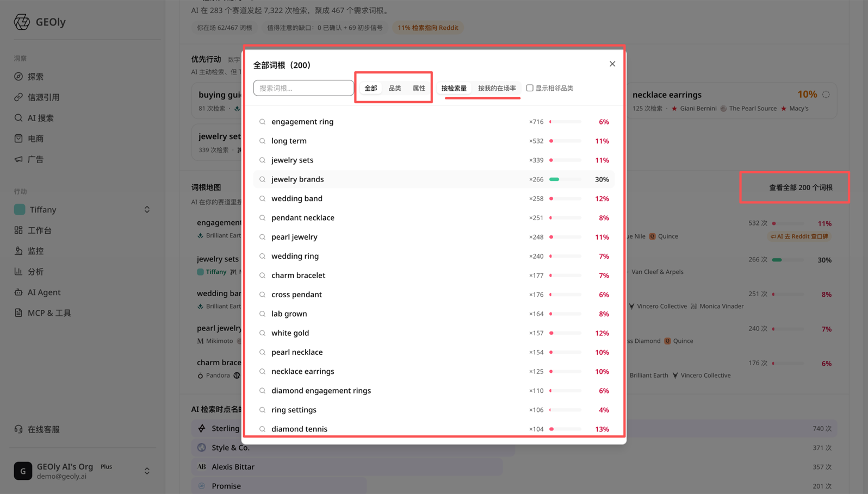Click the necklace earrings row in dialog
The height and width of the screenshot is (494, 868).
coord(433,371)
